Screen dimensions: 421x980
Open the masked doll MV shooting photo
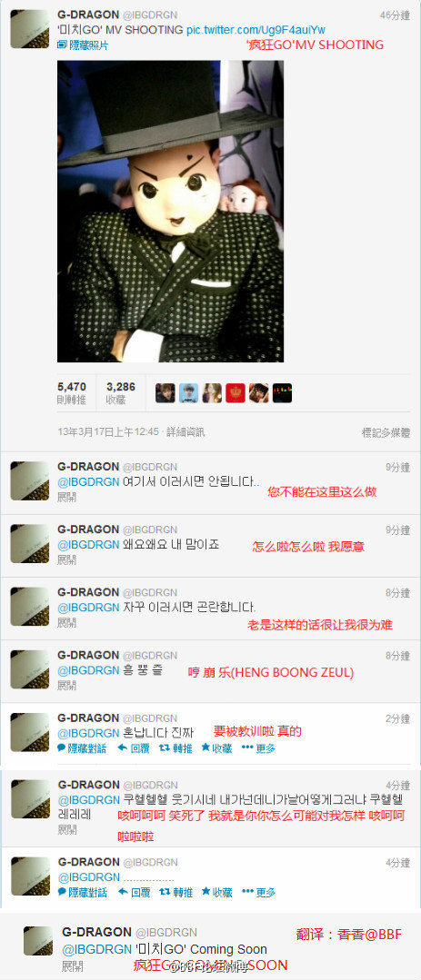pyautogui.click(x=170, y=212)
